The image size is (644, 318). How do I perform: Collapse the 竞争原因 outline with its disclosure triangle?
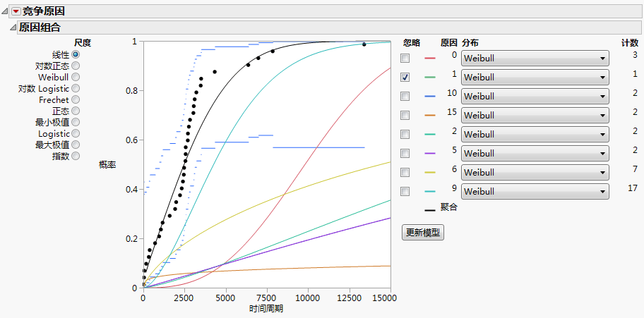(4, 11)
